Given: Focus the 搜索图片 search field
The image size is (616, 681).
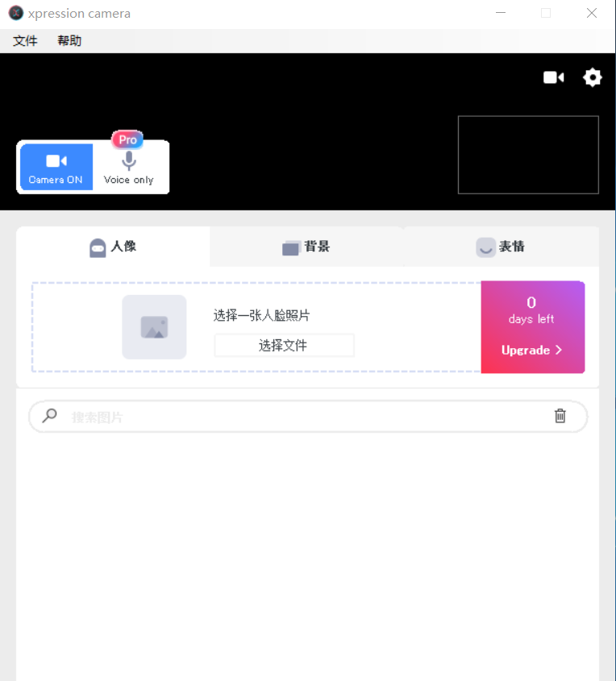Looking at the screenshot, I should pyautogui.click(x=309, y=417).
